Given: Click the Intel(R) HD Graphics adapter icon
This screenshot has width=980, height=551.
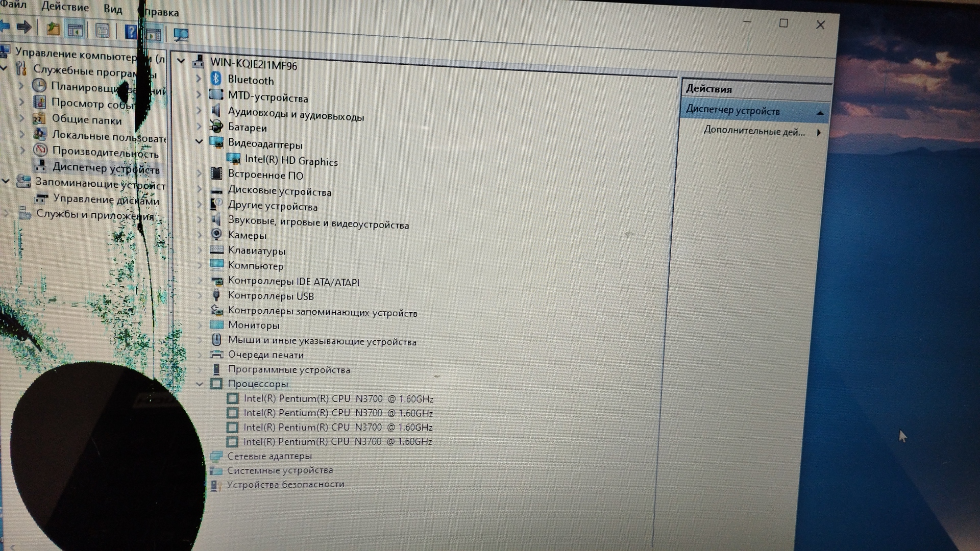Looking at the screenshot, I should pos(233,159).
